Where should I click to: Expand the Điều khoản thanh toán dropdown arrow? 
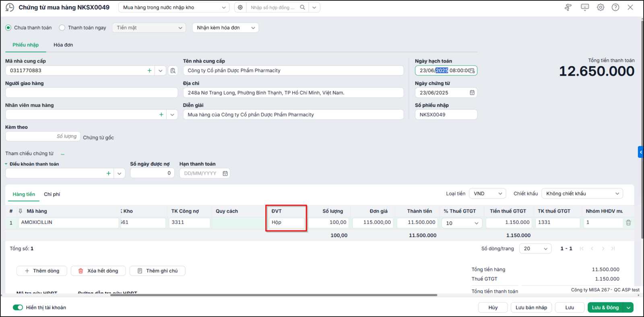point(119,173)
